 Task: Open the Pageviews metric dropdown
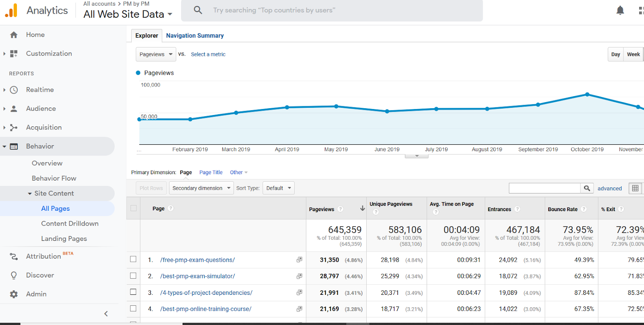click(x=156, y=54)
